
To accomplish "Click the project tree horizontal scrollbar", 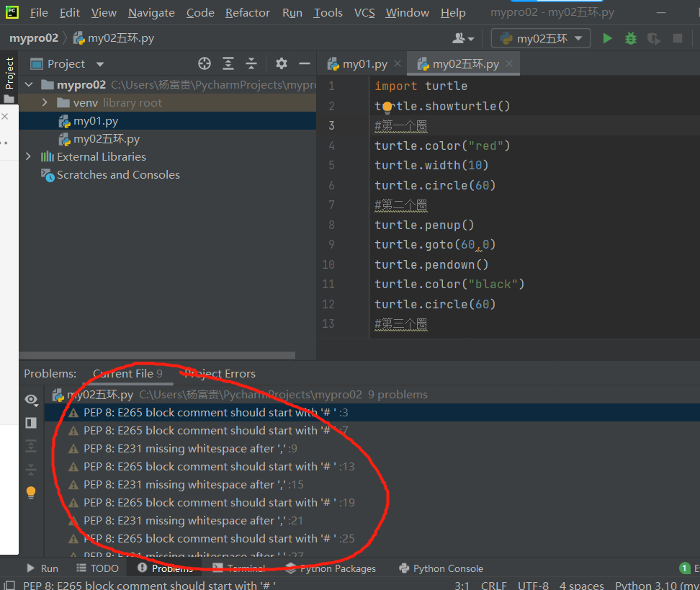I will click(x=157, y=355).
